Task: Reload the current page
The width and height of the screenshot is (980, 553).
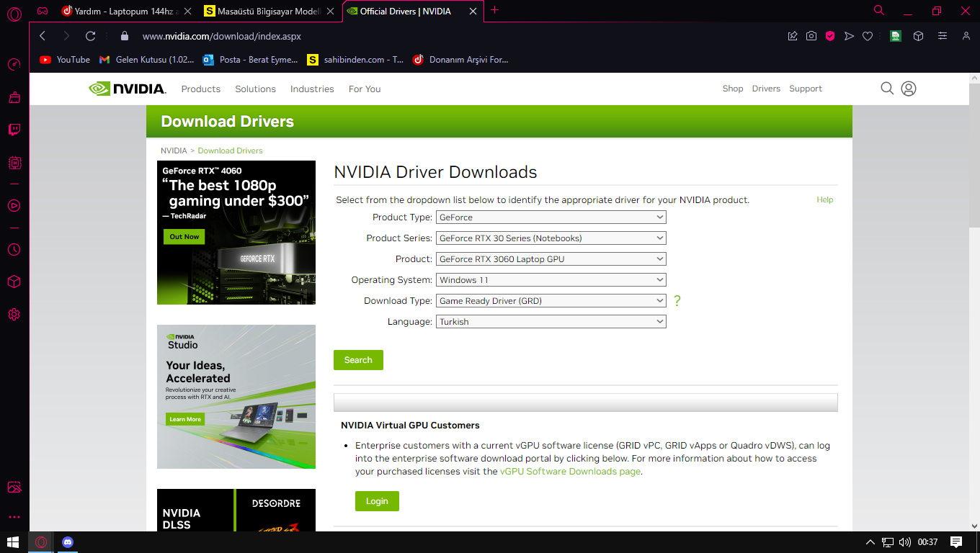Action: tap(90, 36)
